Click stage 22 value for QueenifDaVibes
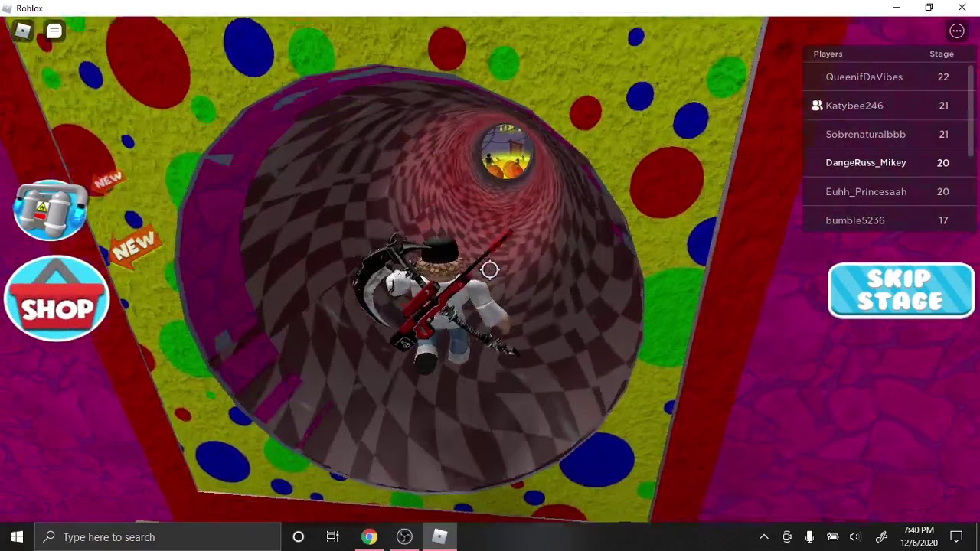This screenshot has height=551, width=980. [943, 77]
